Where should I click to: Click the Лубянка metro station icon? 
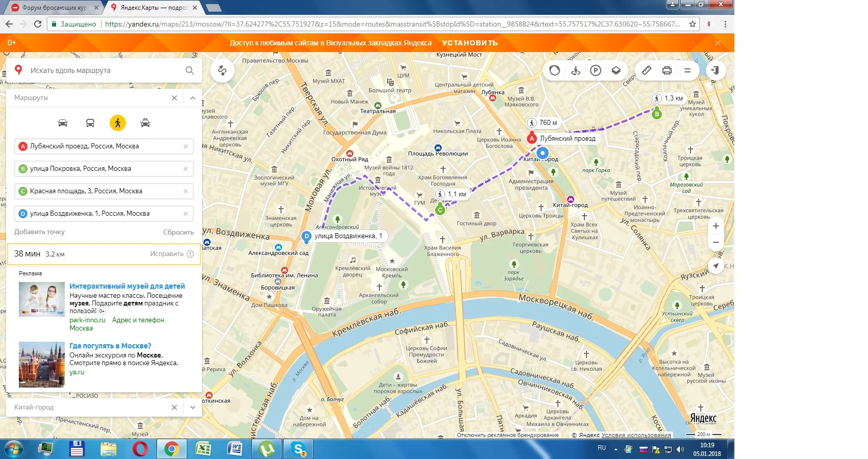(492, 98)
